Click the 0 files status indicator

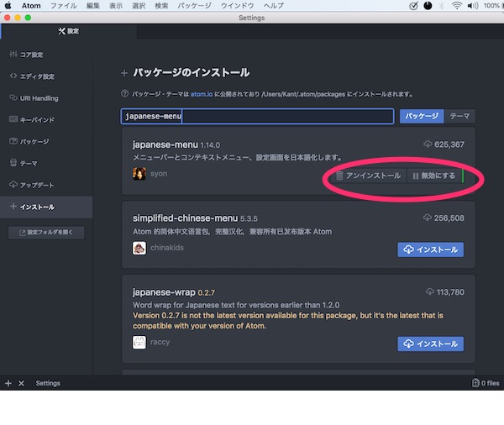pos(486,383)
